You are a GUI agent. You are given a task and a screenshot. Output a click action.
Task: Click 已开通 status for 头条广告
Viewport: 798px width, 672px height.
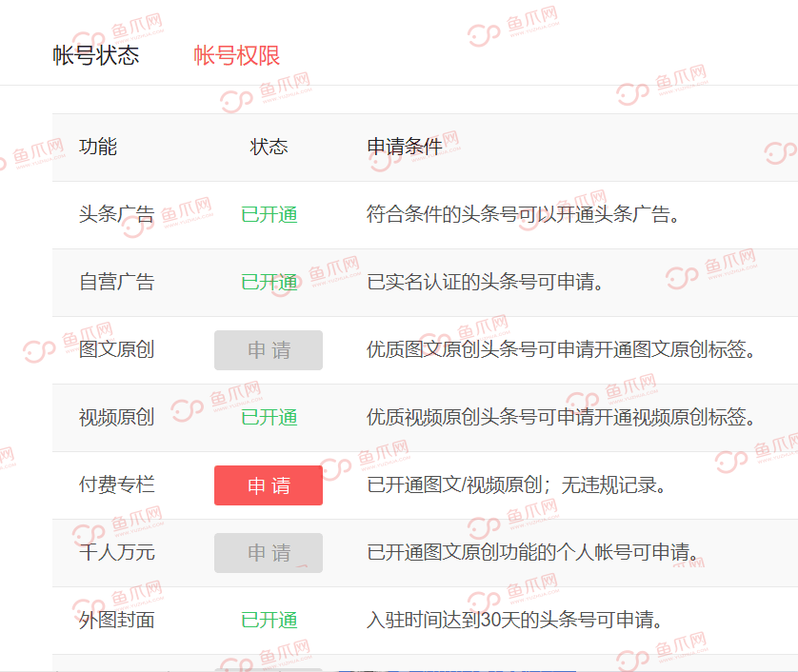[269, 214]
